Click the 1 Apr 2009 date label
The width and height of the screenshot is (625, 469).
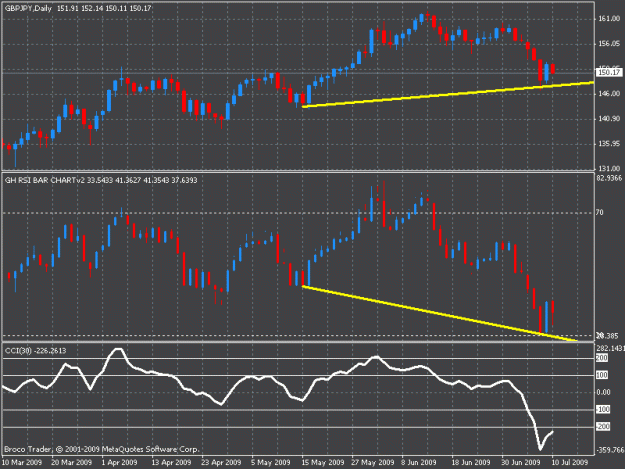pos(119,462)
